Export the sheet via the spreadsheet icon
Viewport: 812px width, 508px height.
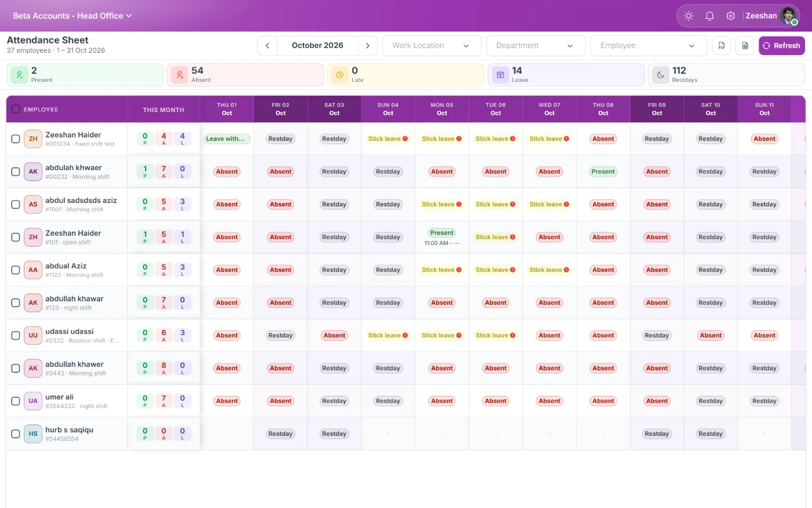745,45
